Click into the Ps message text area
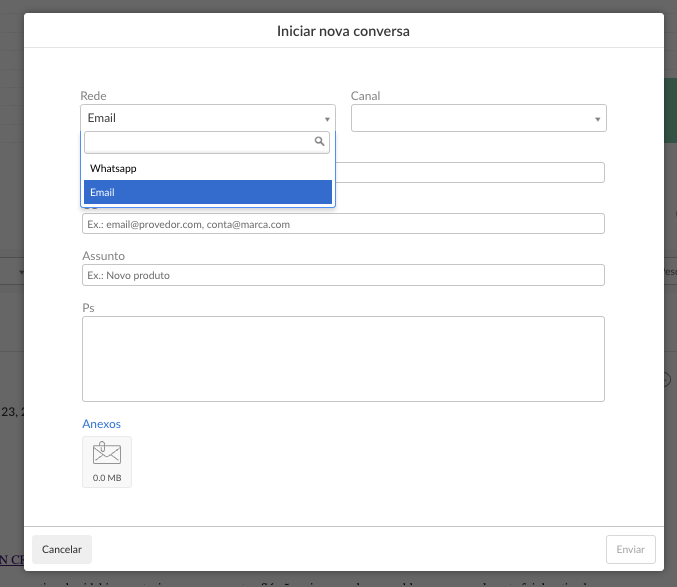677x587 pixels. pyautogui.click(x=343, y=358)
